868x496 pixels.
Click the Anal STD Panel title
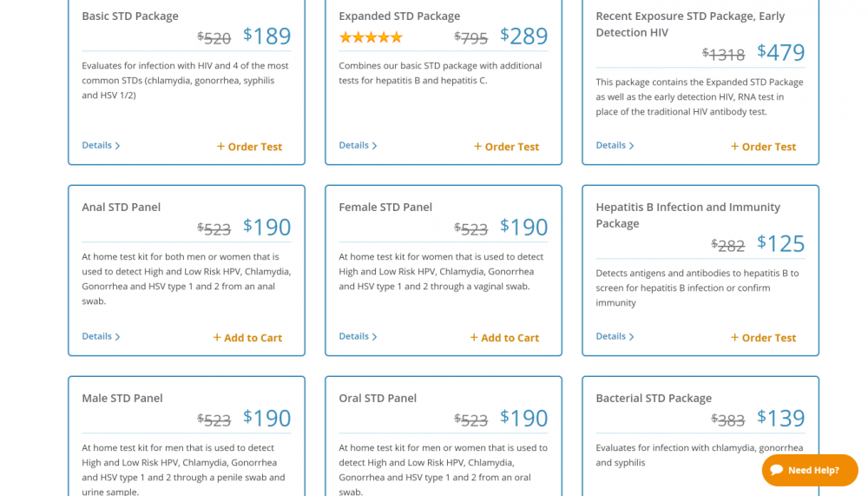[122, 208]
